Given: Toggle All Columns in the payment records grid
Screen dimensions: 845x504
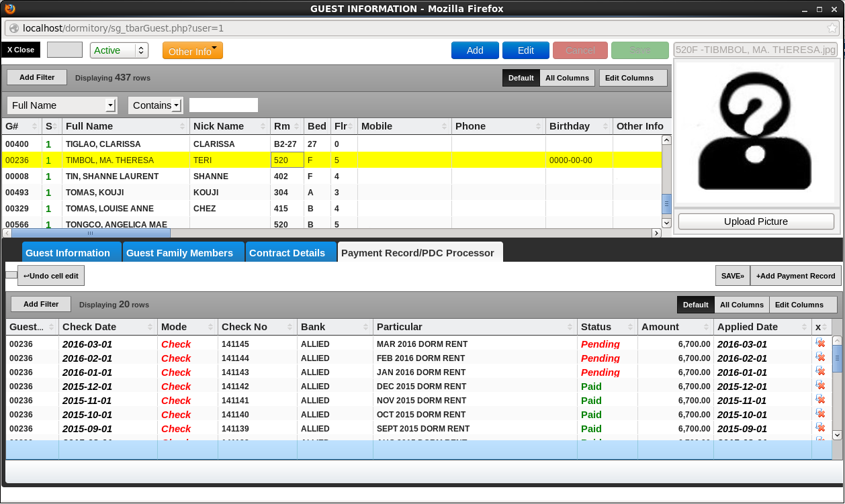Looking at the screenshot, I should pos(742,305).
